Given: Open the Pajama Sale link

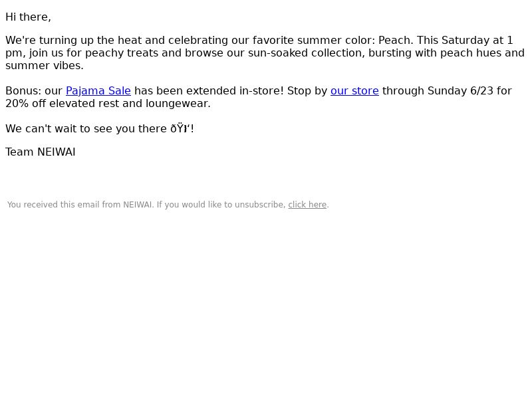Looking at the screenshot, I should [x=98, y=91].
